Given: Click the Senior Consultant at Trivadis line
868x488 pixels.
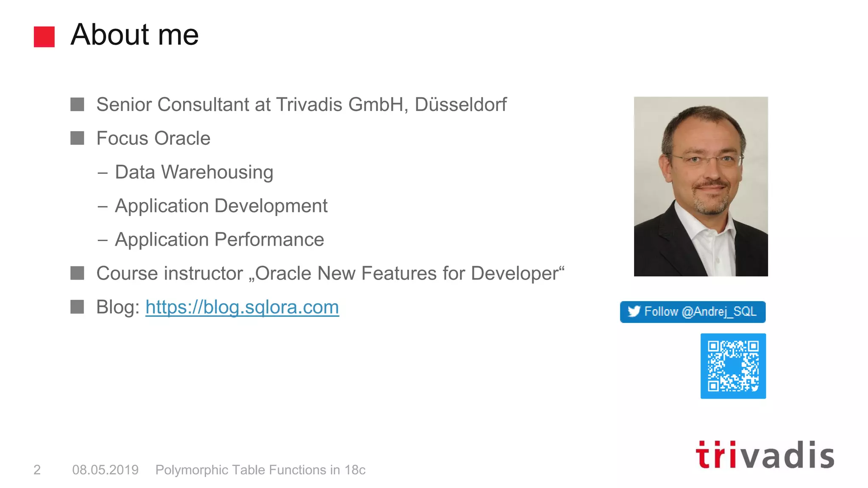Looking at the screenshot, I should [x=301, y=105].
